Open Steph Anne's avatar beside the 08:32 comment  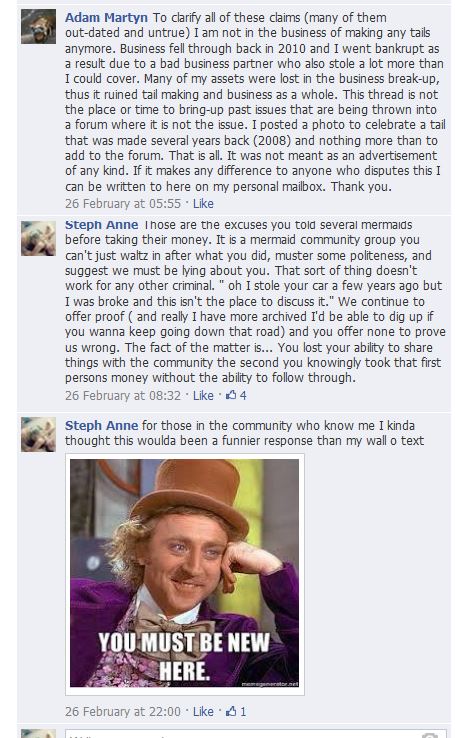pos(38,239)
